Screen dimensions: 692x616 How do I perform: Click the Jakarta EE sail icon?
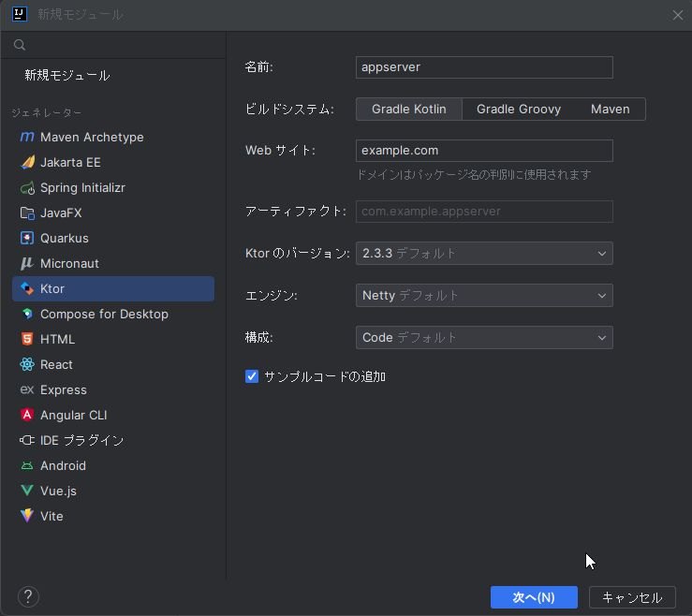click(27, 162)
